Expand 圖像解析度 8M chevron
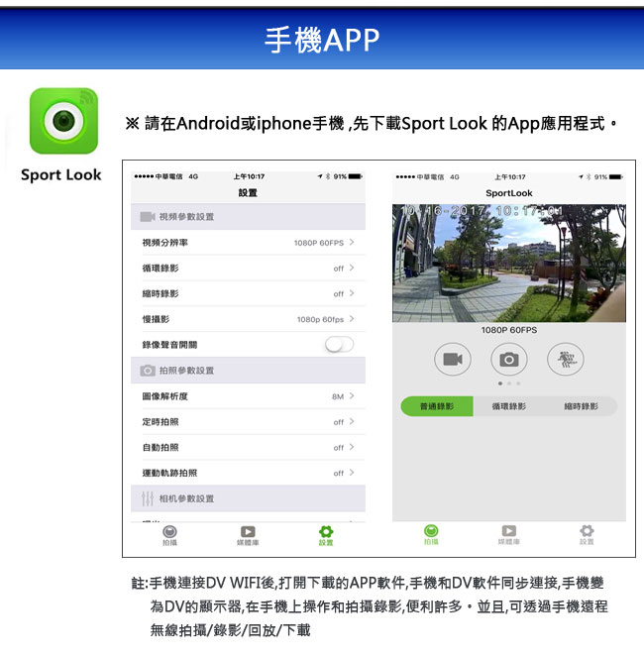Viewport: 644px width, 657px height. click(352, 396)
